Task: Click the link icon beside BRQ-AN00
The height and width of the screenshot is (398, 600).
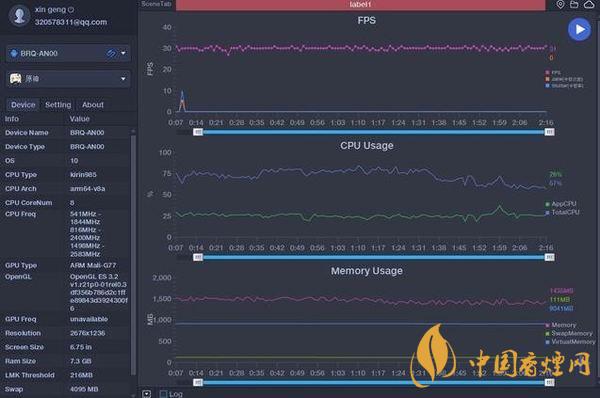Action: (x=111, y=53)
